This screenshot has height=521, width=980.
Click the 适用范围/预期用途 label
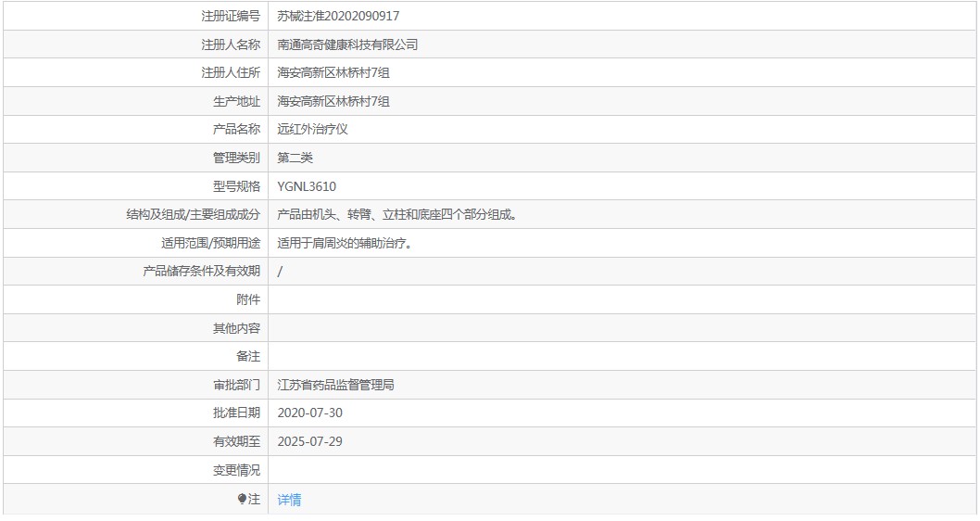pos(210,243)
